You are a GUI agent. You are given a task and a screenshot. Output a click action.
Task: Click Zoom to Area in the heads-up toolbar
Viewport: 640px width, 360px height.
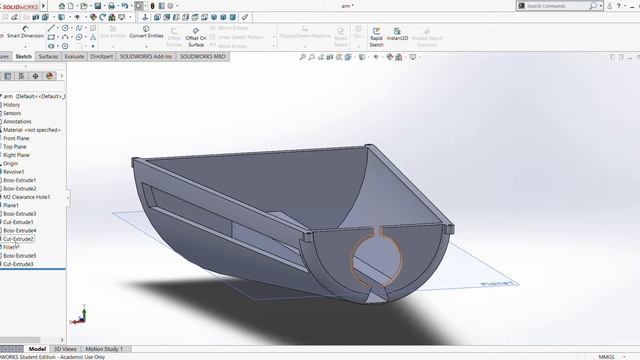coord(311,57)
